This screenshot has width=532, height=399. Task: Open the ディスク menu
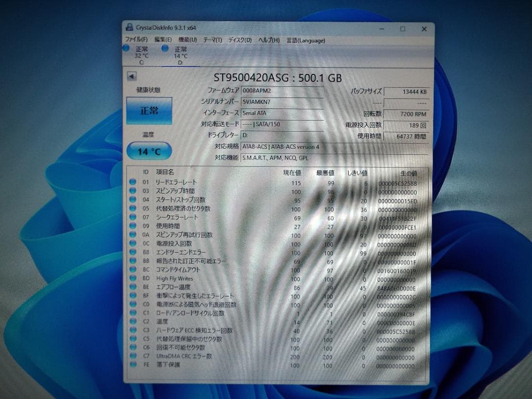point(240,40)
